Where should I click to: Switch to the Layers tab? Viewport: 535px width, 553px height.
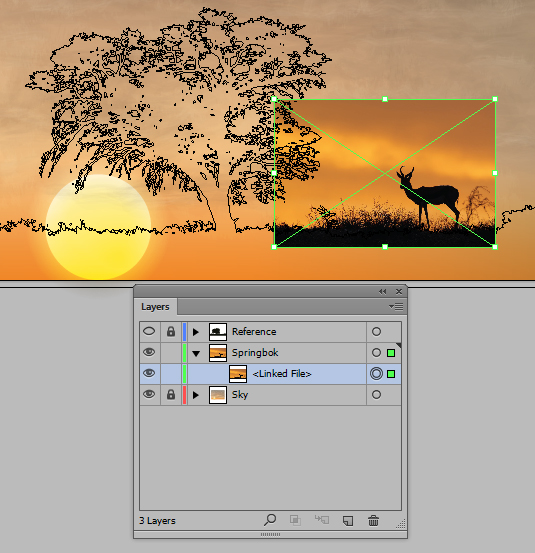coord(155,307)
